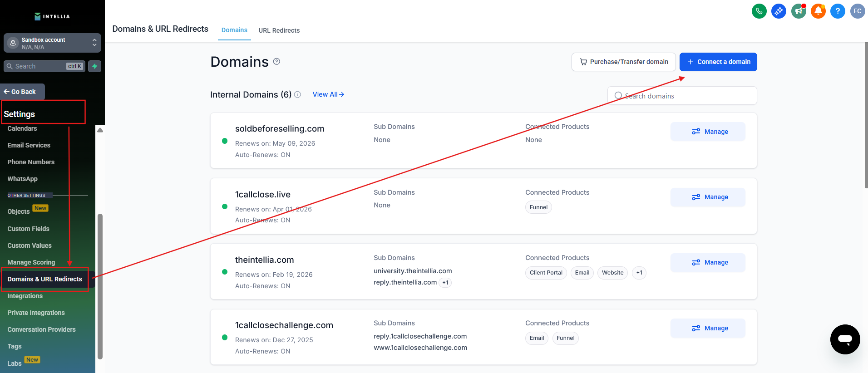Follow the View All domains link

click(x=328, y=94)
